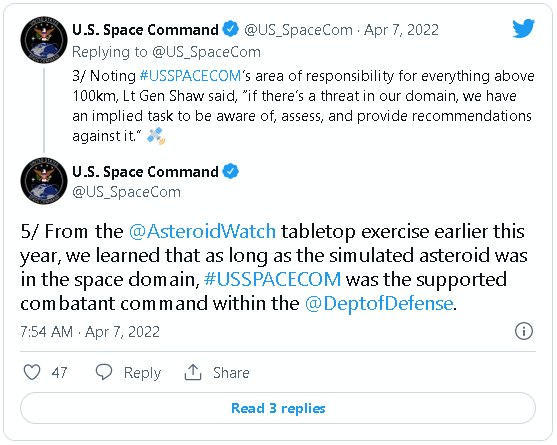Click the Reply label

pyautogui.click(x=142, y=373)
